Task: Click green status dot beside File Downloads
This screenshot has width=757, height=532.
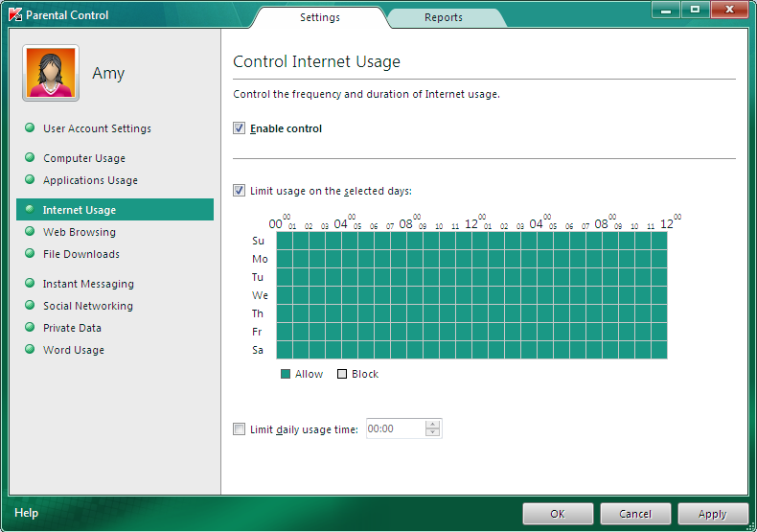Action: [x=30, y=253]
